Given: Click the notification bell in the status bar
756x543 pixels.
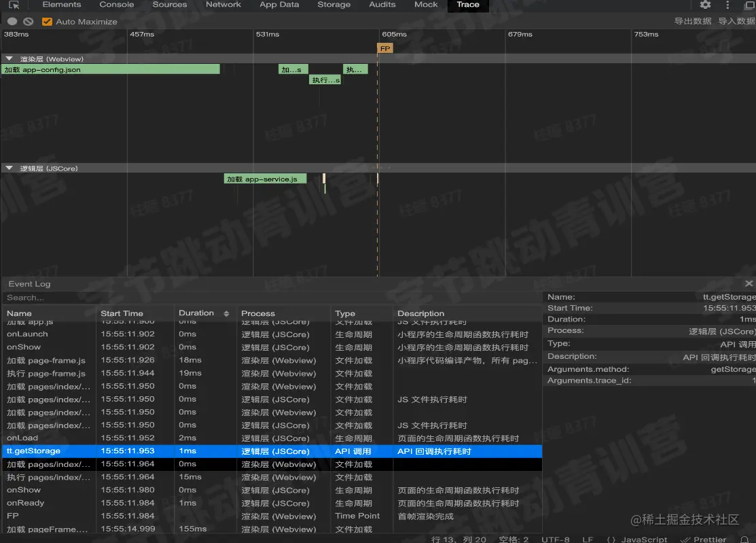Looking at the screenshot, I should point(745,539).
